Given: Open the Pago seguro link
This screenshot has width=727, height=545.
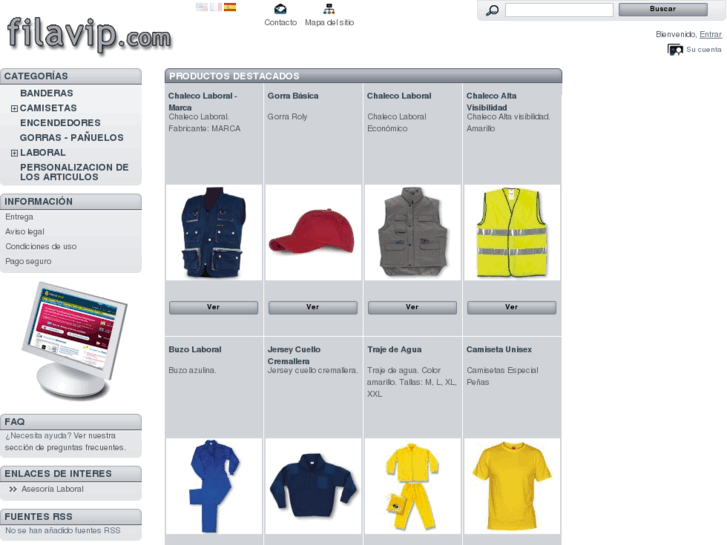Looking at the screenshot, I should [x=28, y=261].
